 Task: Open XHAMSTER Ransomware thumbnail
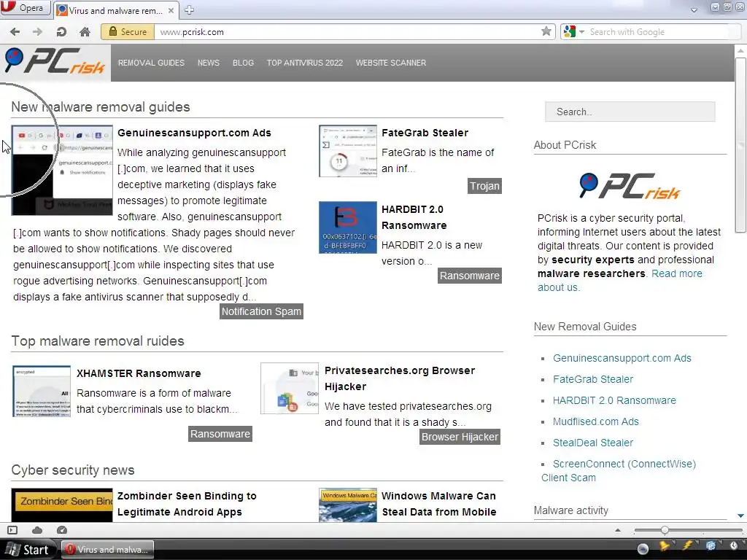(x=42, y=392)
